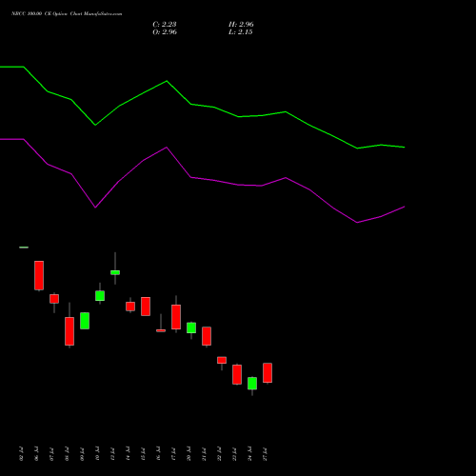Click the last red candlestick above 27 Jul
The height and width of the screenshot is (476, 476).
pyautogui.click(x=268, y=373)
